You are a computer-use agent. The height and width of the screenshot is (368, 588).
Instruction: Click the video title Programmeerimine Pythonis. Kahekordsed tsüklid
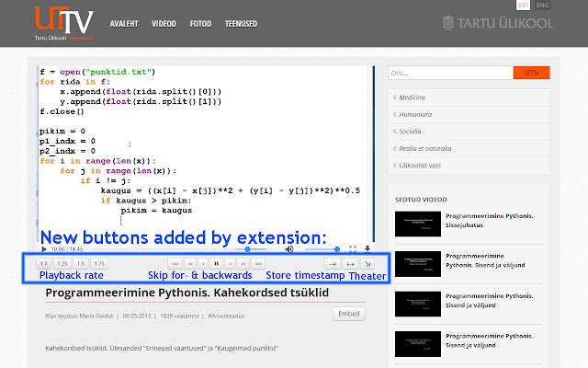tap(187, 293)
